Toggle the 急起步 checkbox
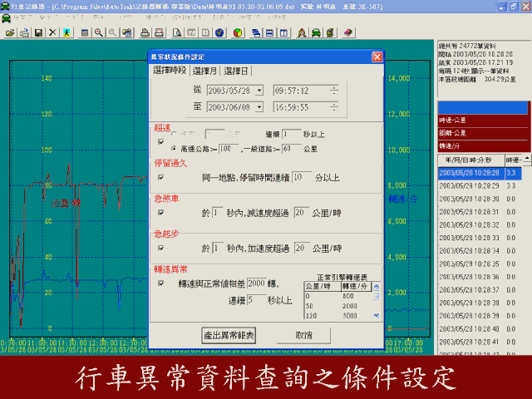This screenshot has height=399, width=532. (161, 249)
